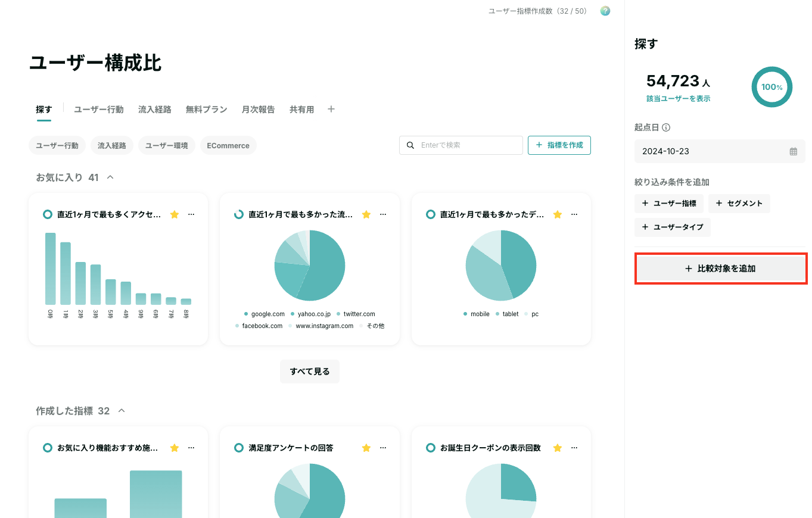Unfavorite star on 満足度アンケートの回答 card
The width and height of the screenshot is (812, 518).
pyautogui.click(x=366, y=448)
